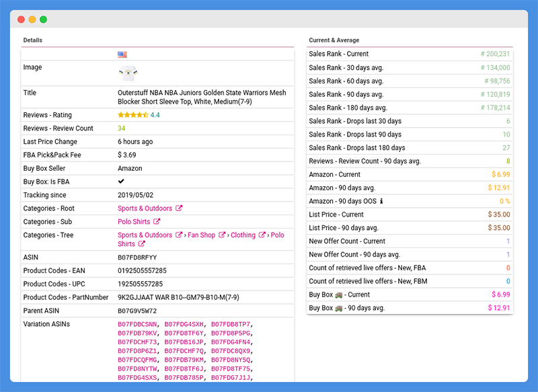This screenshot has width=538, height=392.
Task: Click the Details section header
Action: point(32,40)
